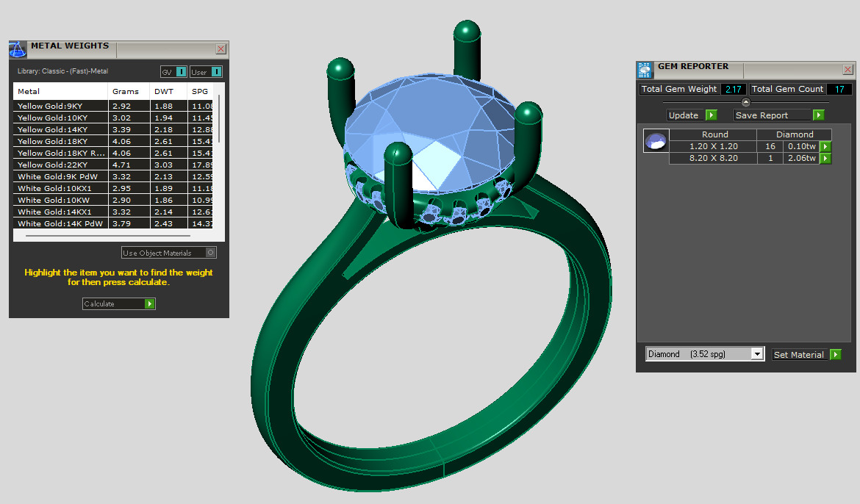This screenshot has height=504, width=860.
Task: Click the Total Gem Weight value 2.17
Action: 734,90
